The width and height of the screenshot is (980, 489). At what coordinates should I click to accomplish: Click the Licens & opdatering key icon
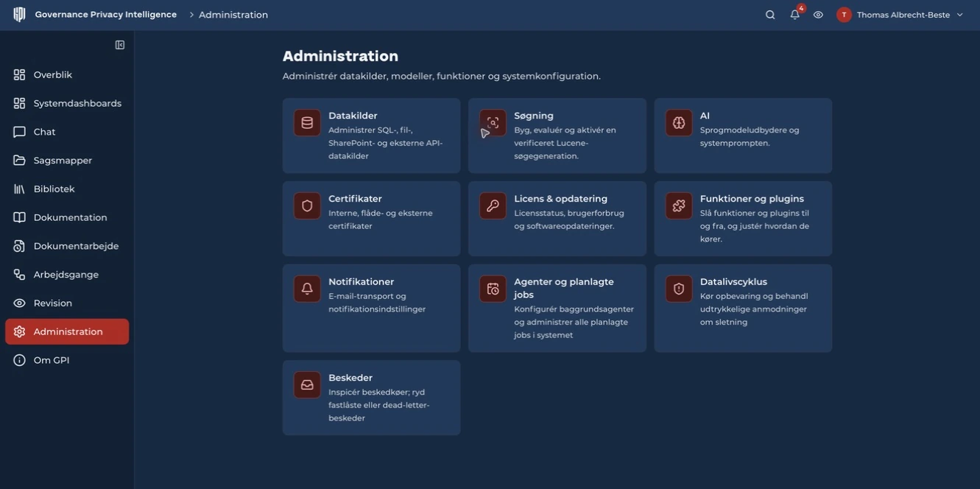[493, 206]
